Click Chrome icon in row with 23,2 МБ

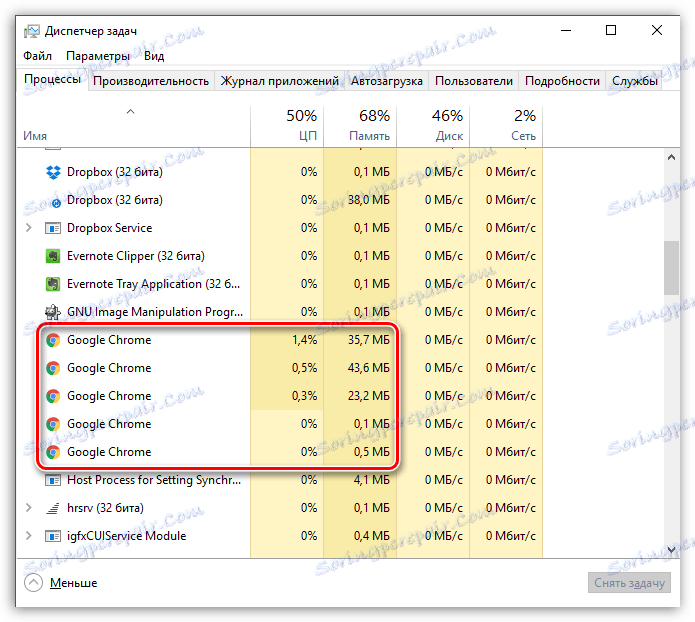pos(53,396)
